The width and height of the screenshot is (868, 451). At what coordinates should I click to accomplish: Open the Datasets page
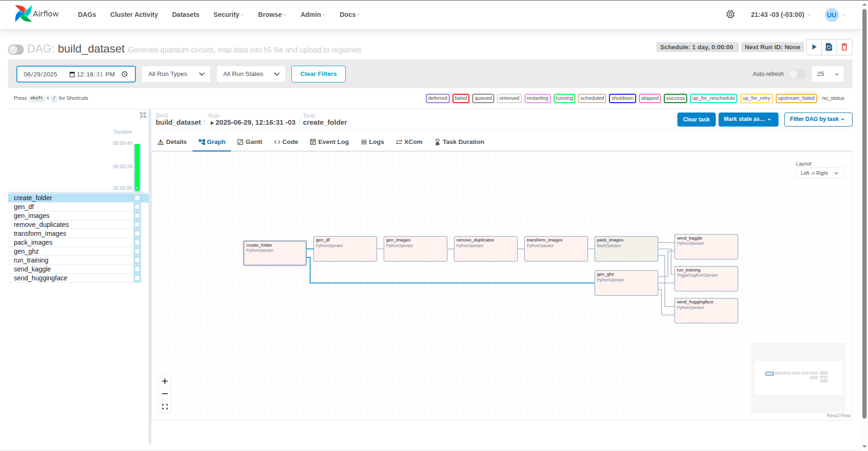185,15
